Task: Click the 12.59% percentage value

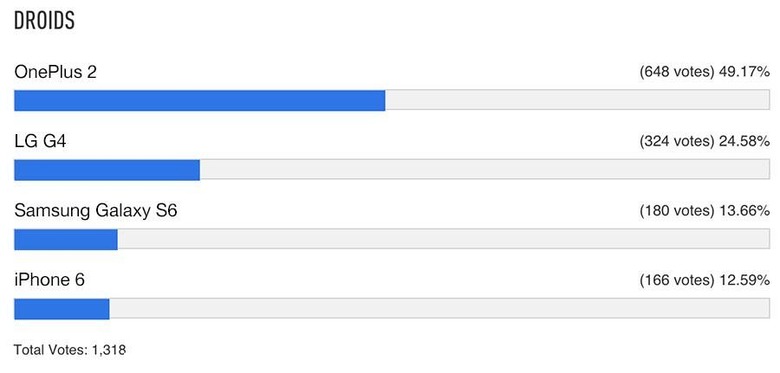Action: pyautogui.click(x=745, y=281)
